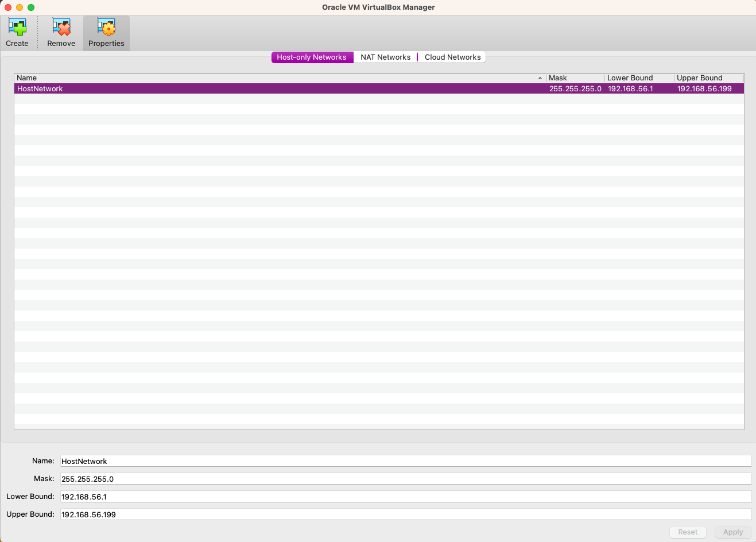Click the Remove network toolbar icon
This screenshot has width=756, height=542.
point(61,33)
